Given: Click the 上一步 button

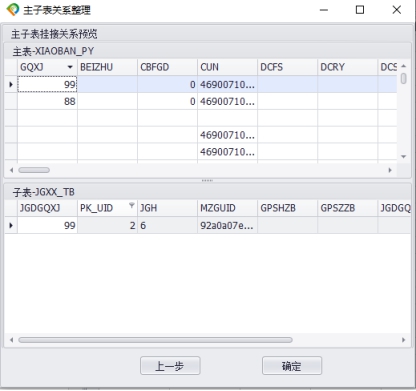Looking at the screenshot, I should pos(170,366).
